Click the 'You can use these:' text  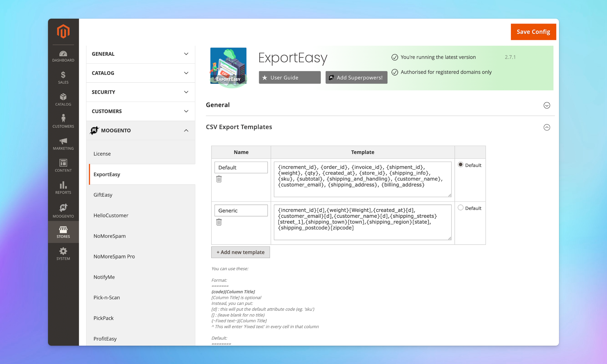230,269
